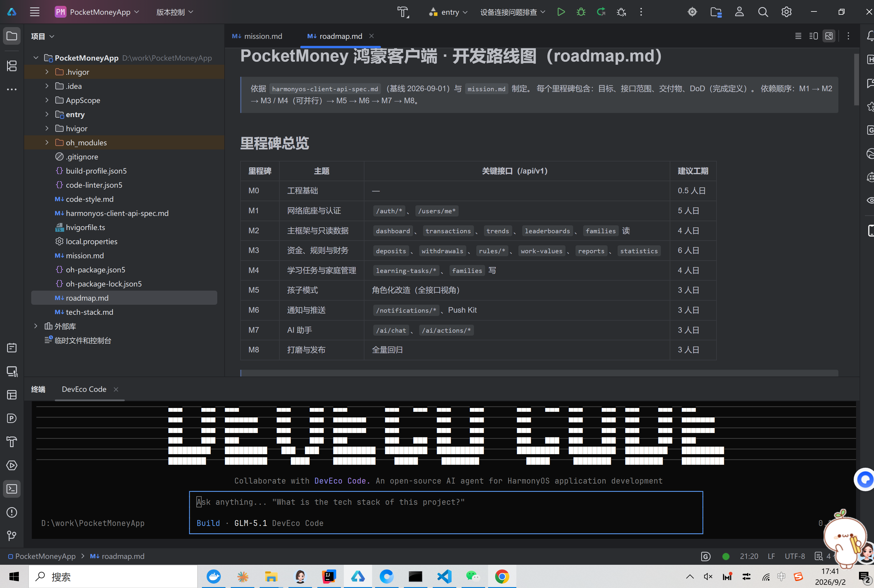The height and width of the screenshot is (588, 874).
Task: Switch markdown view to editor and preview
Action: tap(814, 36)
